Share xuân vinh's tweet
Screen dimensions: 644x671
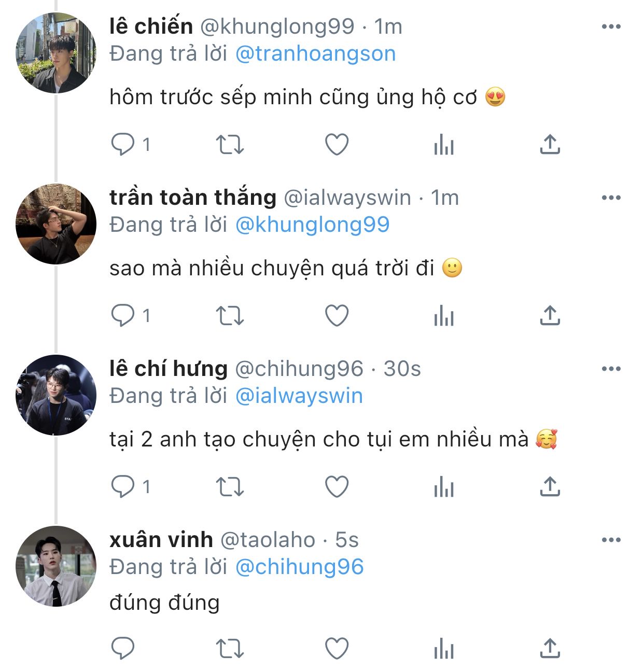(550, 649)
